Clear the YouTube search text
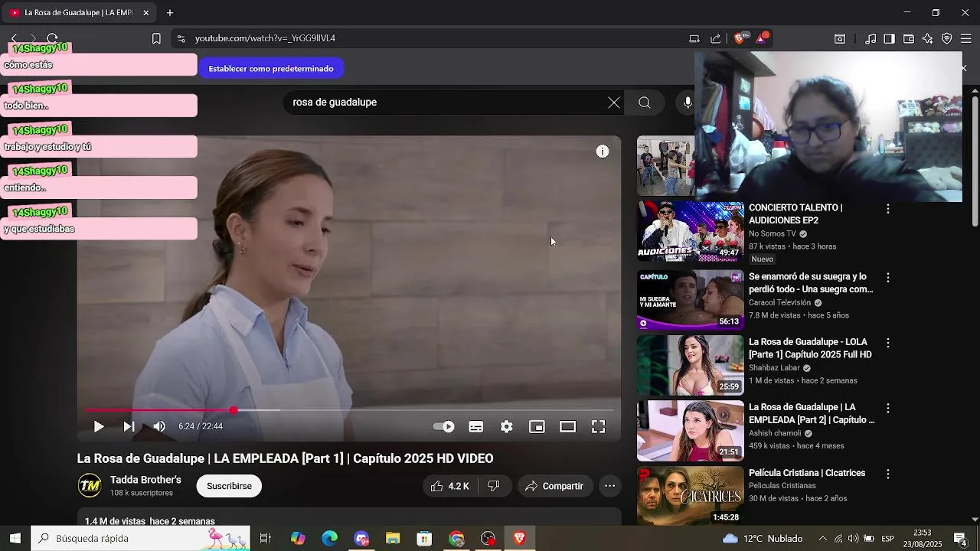Screen dimensions: 980x551 point(614,103)
